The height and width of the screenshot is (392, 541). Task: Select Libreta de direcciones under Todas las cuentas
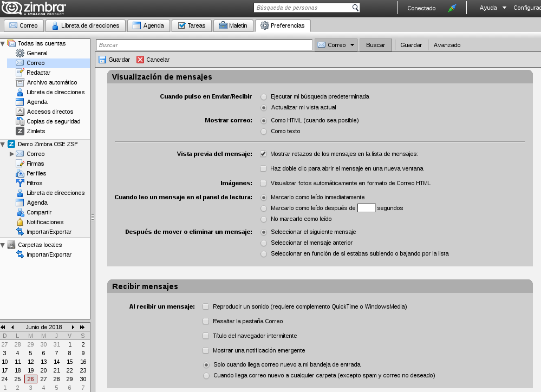pos(55,92)
